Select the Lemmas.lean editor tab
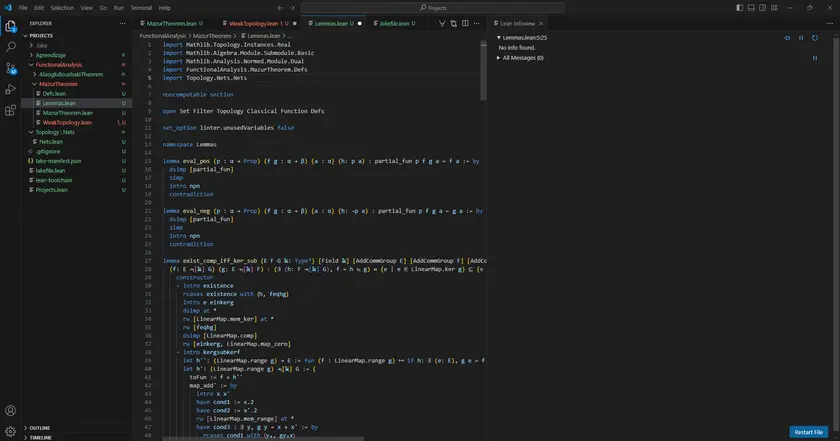Screen dimensions: 840x441 331,24
